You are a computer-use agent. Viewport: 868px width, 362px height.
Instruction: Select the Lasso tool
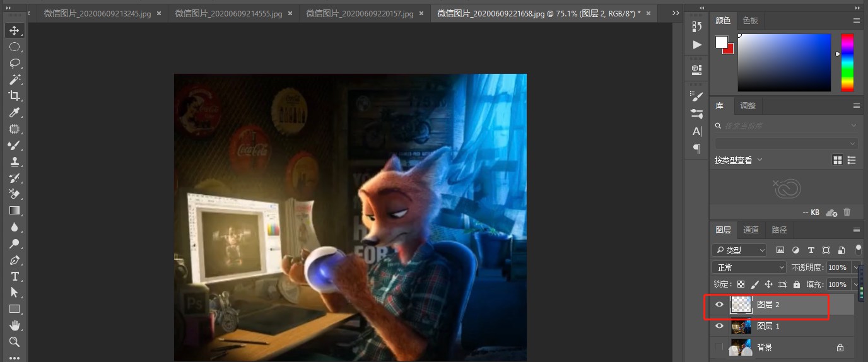pyautogui.click(x=15, y=63)
